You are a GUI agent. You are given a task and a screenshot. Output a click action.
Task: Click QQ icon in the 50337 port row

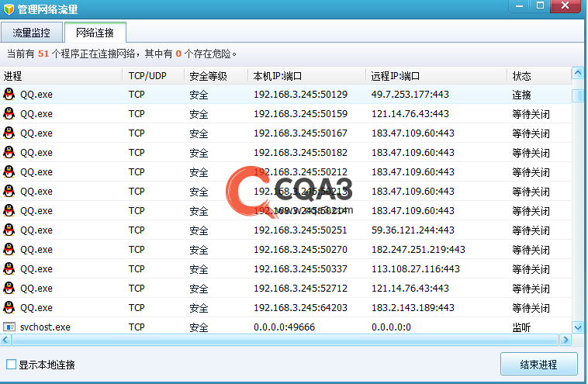click(x=9, y=269)
